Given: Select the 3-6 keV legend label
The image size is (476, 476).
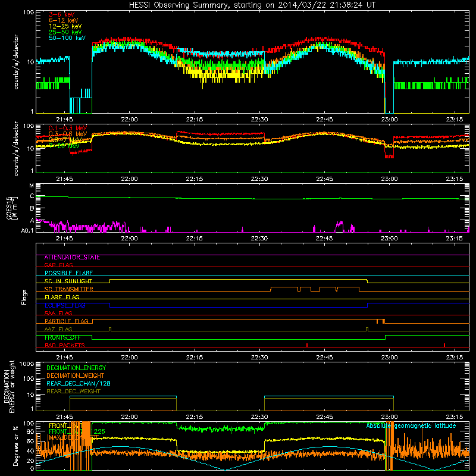Looking at the screenshot, I should click(x=62, y=14).
